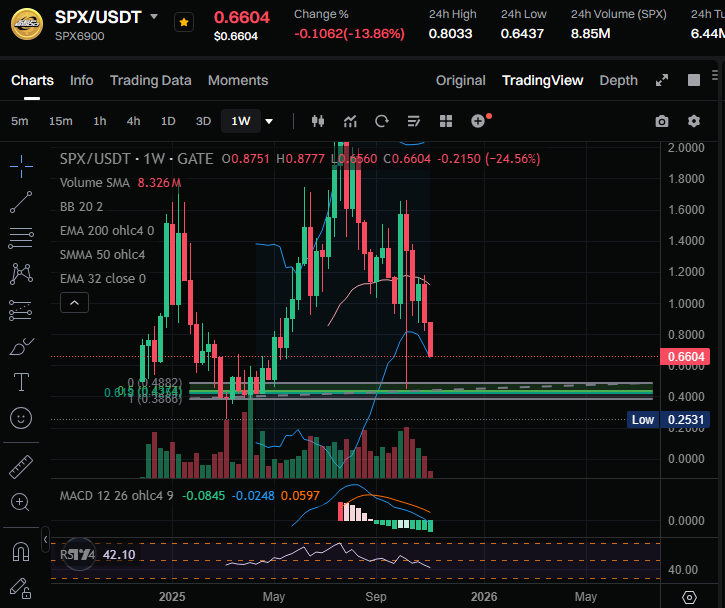Click the Sep label on time axis
The height and width of the screenshot is (608, 725).
coord(375,597)
